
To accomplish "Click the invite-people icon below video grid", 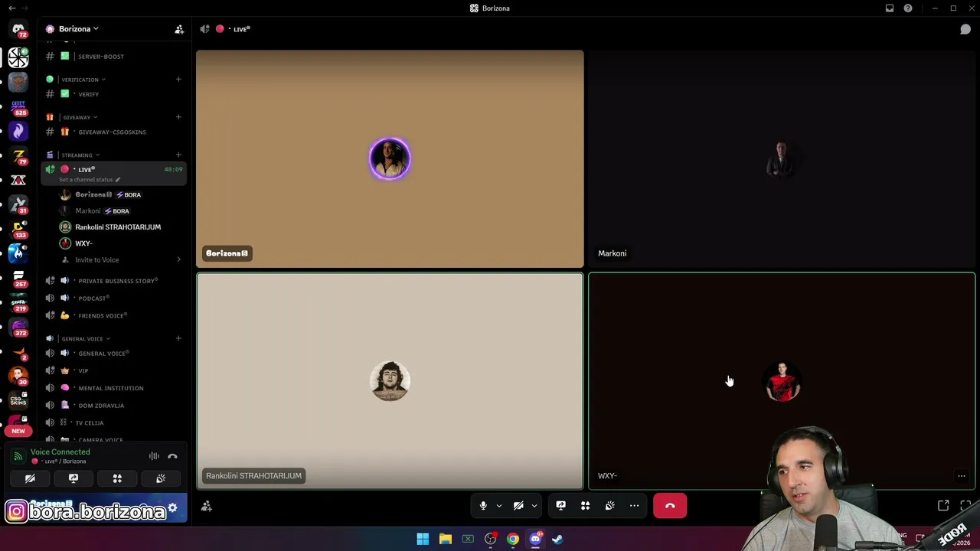I will coord(207,506).
